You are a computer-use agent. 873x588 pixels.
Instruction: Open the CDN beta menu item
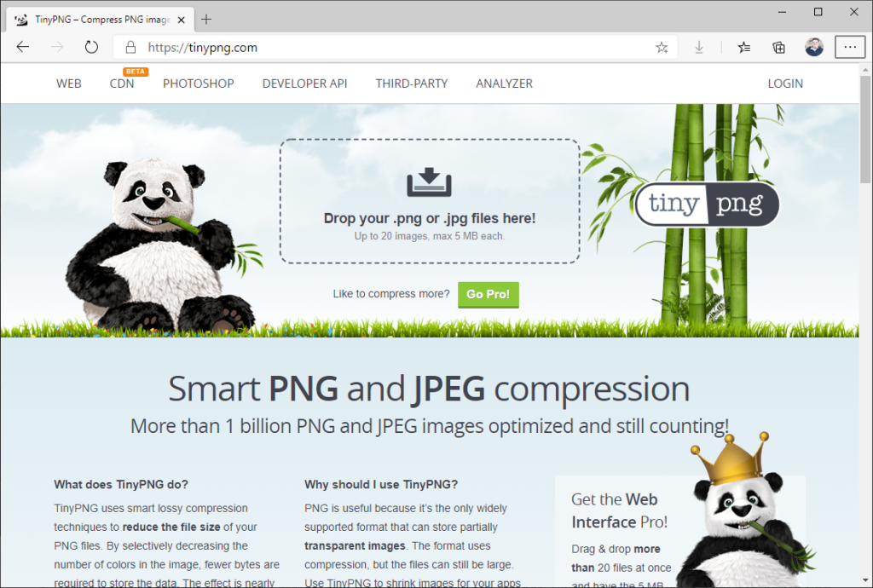pyautogui.click(x=122, y=84)
